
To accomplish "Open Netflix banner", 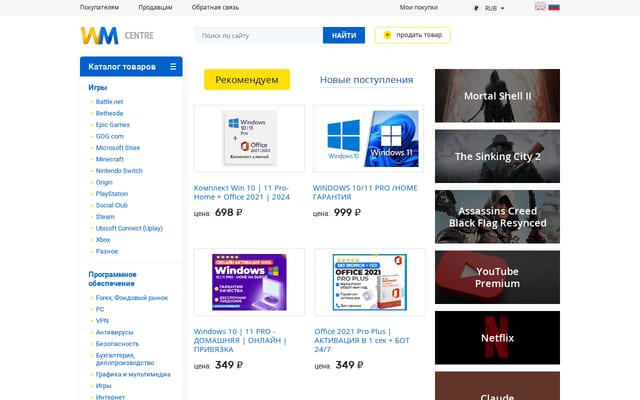I will tap(497, 338).
